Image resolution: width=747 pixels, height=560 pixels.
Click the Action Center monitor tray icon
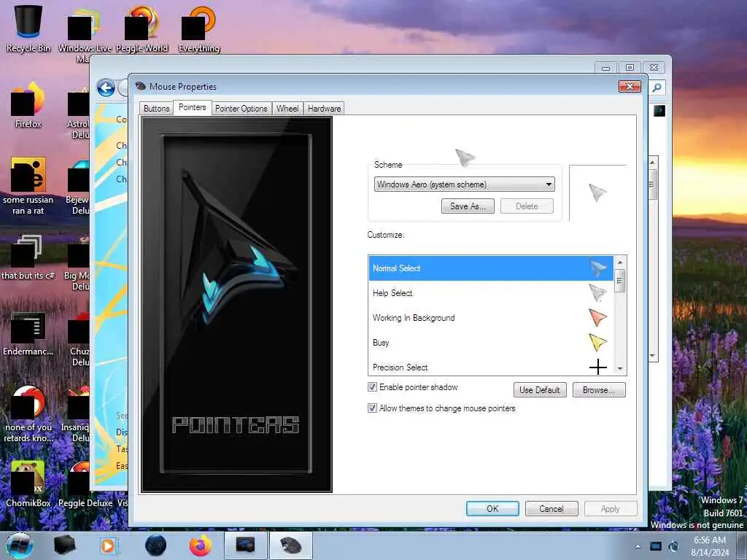[x=656, y=546]
